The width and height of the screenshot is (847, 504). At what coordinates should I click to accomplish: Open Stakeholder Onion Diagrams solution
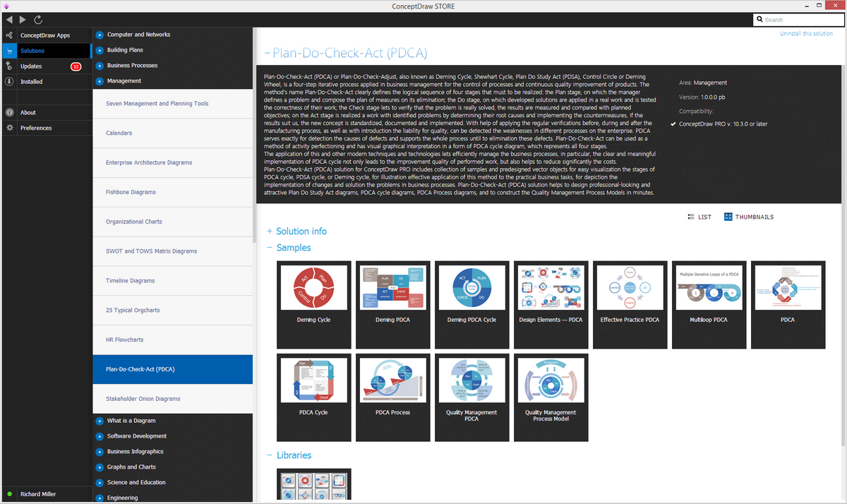coord(172,399)
